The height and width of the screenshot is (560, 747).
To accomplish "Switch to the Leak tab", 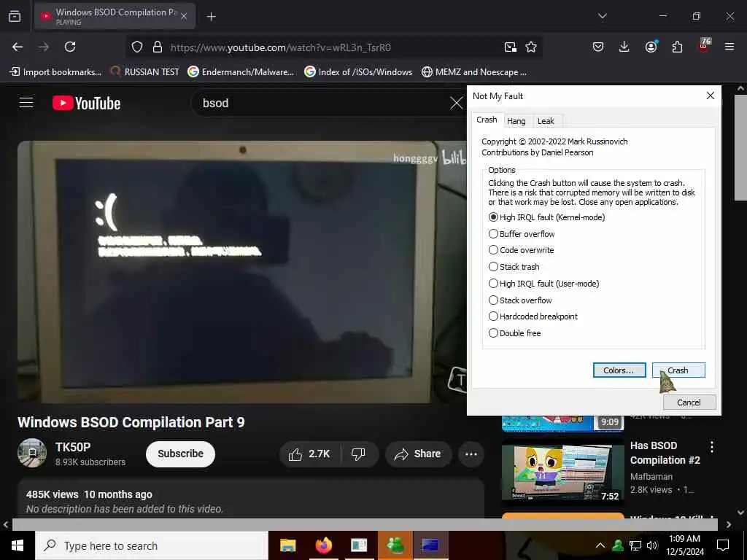I will (546, 121).
